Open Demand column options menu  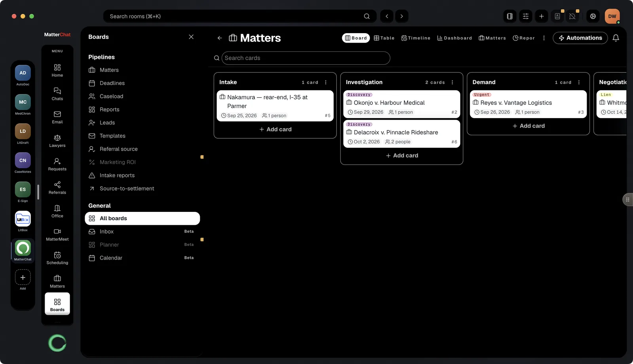pyautogui.click(x=579, y=82)
